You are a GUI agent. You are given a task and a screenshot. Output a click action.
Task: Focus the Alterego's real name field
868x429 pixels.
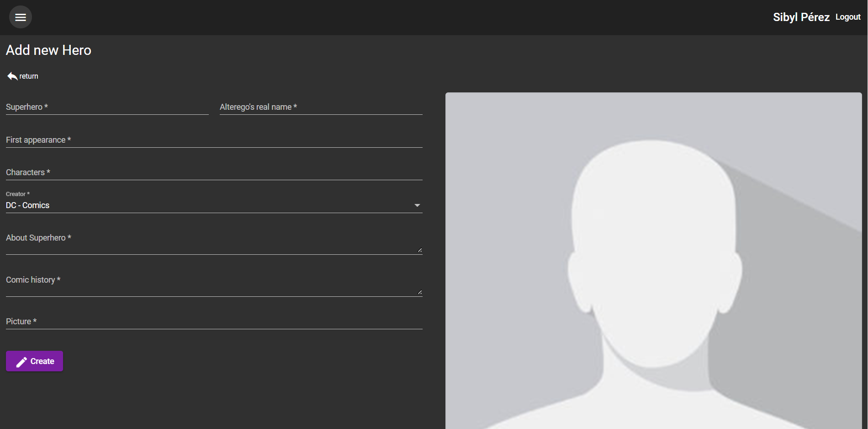click(321, 107)
